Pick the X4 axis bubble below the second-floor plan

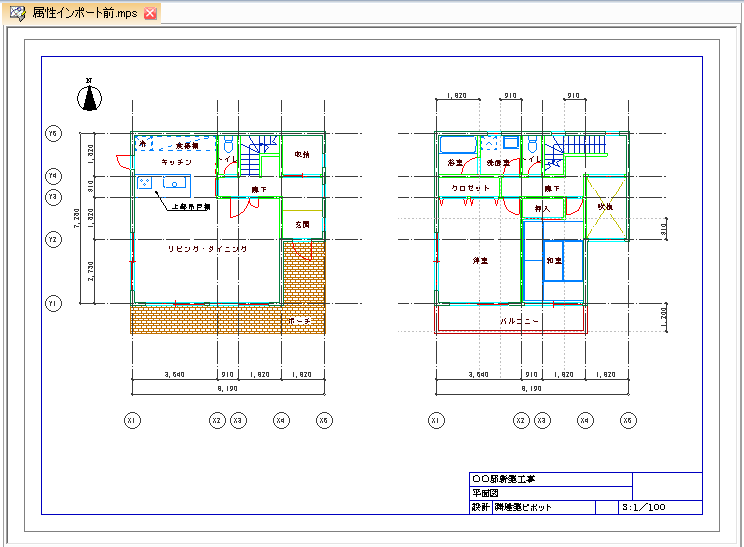[585, 420]
